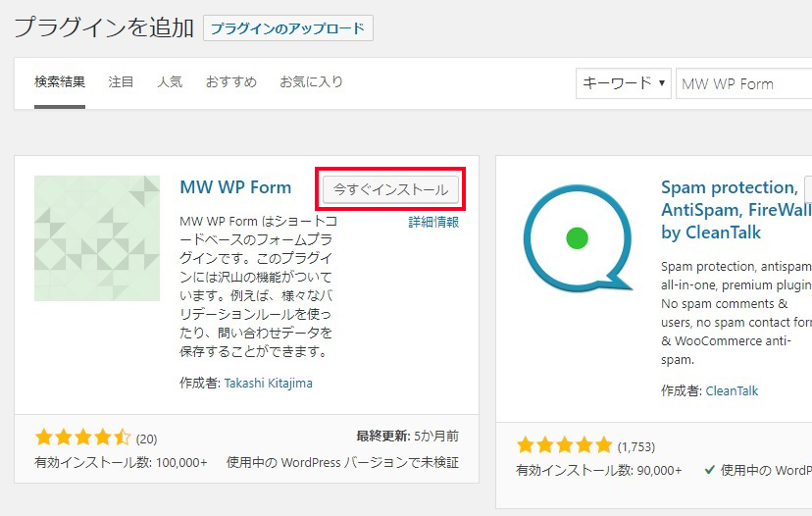812x516 pixels.
Task: Click the MW WP Form star rating
Action: 82,438
